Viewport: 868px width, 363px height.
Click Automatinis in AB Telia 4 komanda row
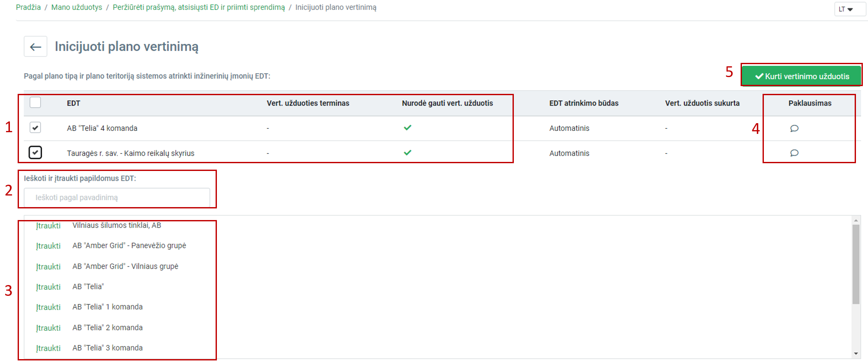click(569, 128)
